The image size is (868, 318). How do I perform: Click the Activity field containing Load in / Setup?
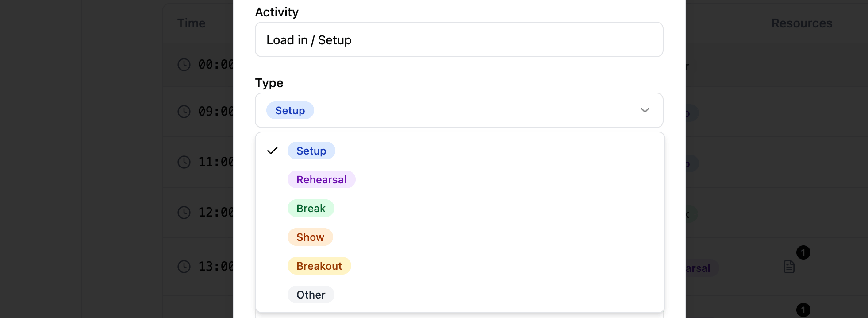coord(459,39)
